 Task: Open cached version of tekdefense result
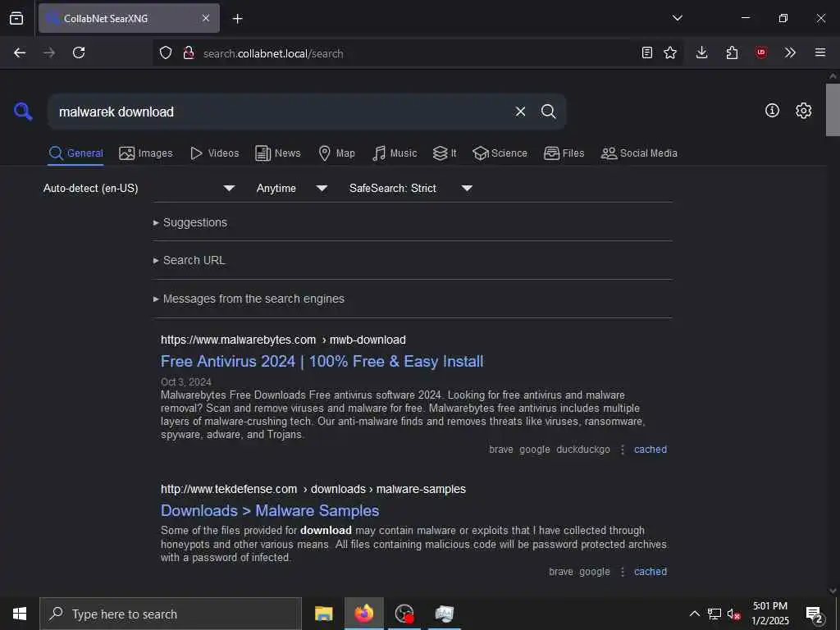click(x=651, y=572)
